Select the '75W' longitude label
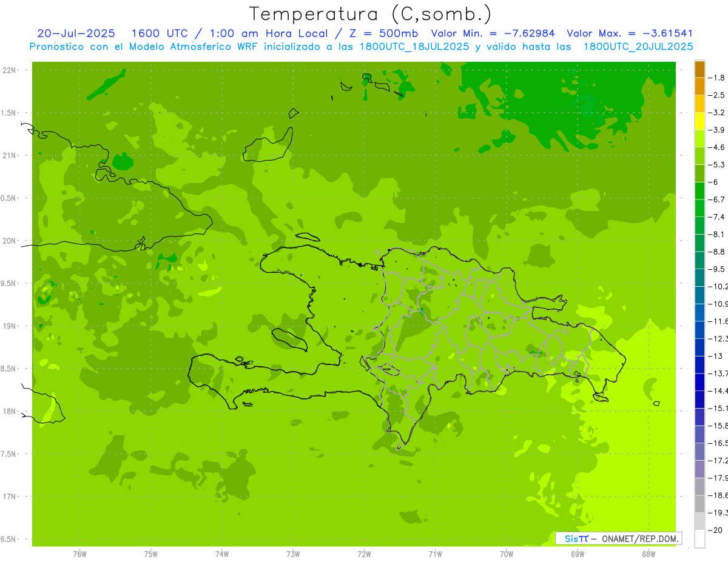This screenshot has height=562, width=728. click(151, 554)
